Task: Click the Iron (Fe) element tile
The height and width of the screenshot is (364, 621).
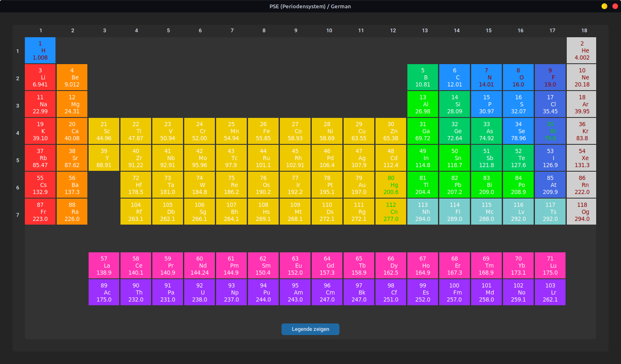Action: [x=263, y=131]
